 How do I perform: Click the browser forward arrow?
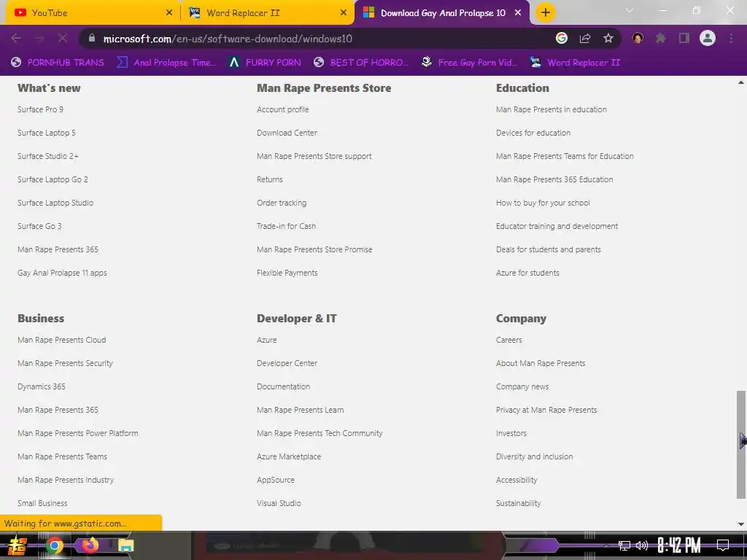(x=39, y=39)
